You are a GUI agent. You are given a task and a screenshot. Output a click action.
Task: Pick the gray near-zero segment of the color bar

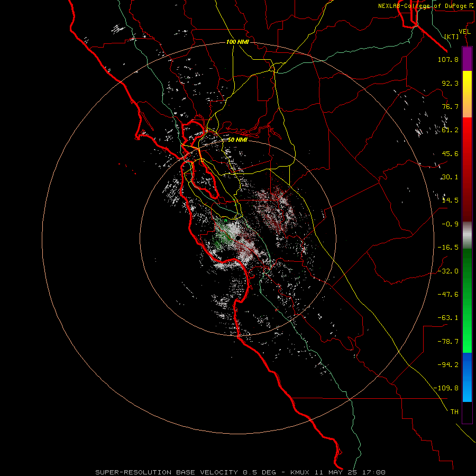467,234
